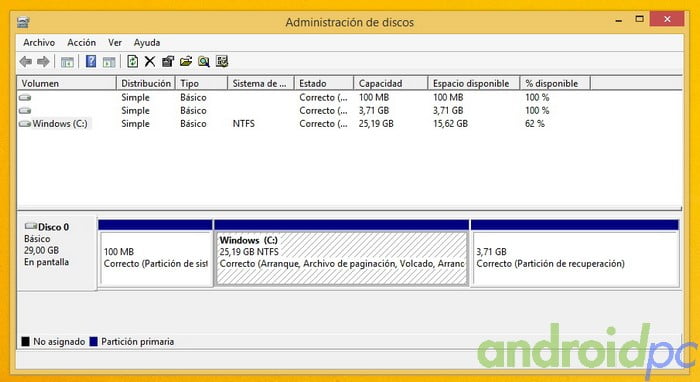Click the black No asignado legend swatch
Image resolution: width=700 pixels, height=382 pixels.
click(25, 341)
